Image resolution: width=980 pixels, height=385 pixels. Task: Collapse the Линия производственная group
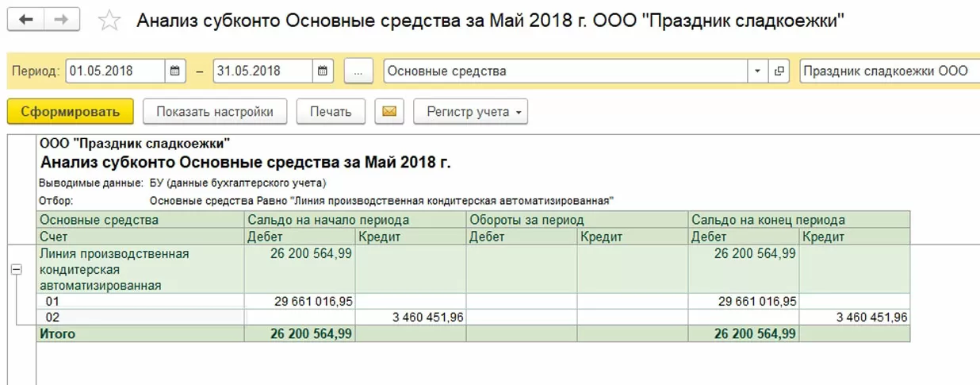pos(16,270)
